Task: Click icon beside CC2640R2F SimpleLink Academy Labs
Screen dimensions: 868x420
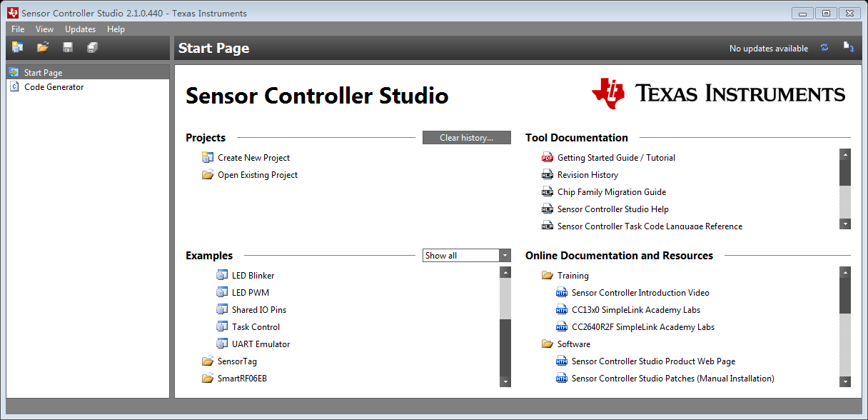Action: coord(562,326)
